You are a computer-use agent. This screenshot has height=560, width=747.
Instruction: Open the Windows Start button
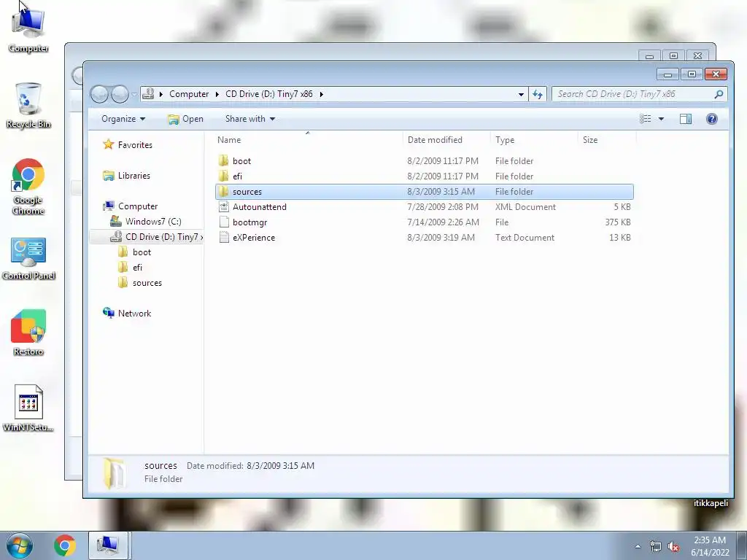pos(19,545)
